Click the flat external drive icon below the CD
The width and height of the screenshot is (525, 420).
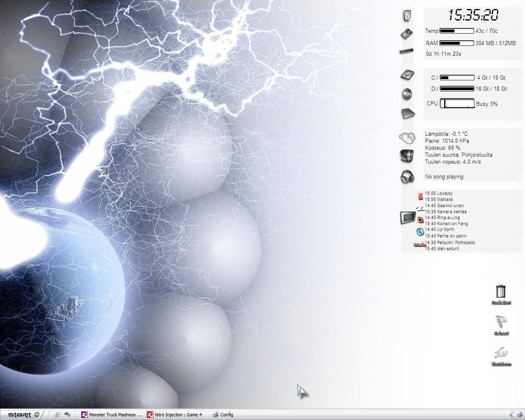(x=408, y=114)
